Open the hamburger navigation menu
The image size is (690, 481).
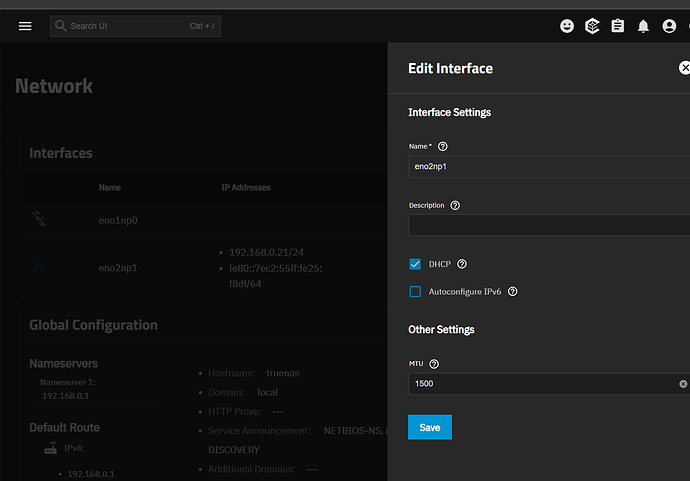[25, 26]
